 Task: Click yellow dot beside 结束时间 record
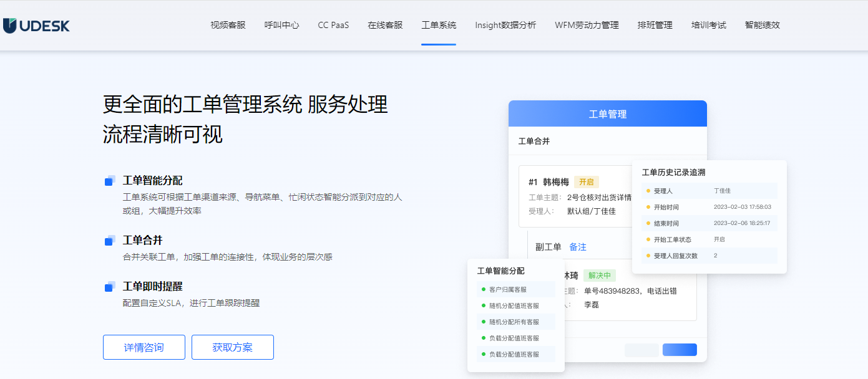click(648, 223)
